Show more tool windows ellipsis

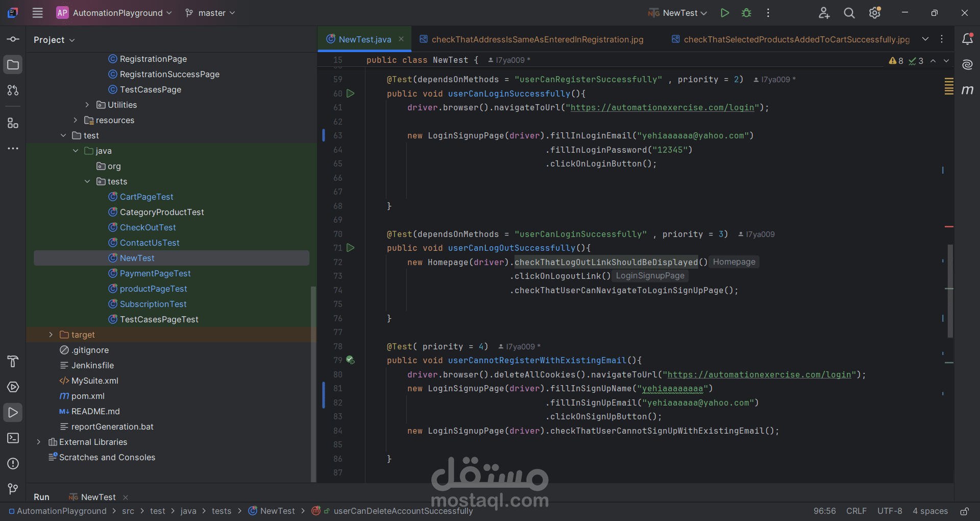pyautogui.click(x=13, y=149)
